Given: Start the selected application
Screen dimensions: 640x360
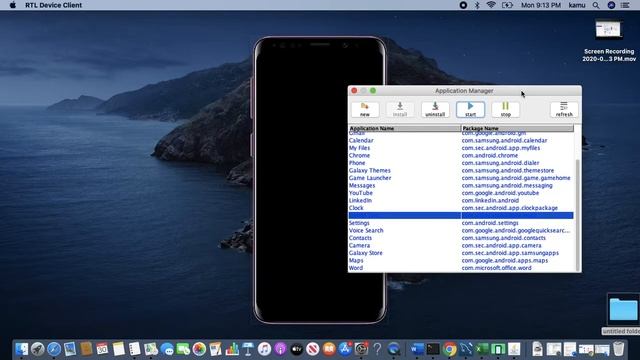Looking at the screenshot, I should pos(470,110).
